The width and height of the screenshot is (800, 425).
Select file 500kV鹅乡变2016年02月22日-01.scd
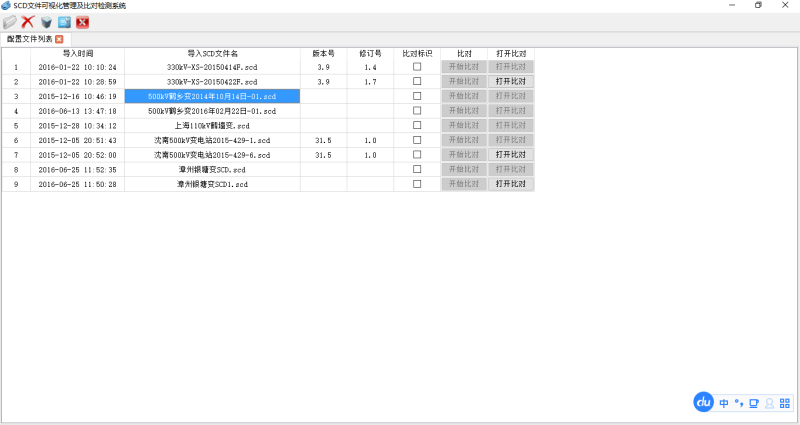click(x=212, y=111)
